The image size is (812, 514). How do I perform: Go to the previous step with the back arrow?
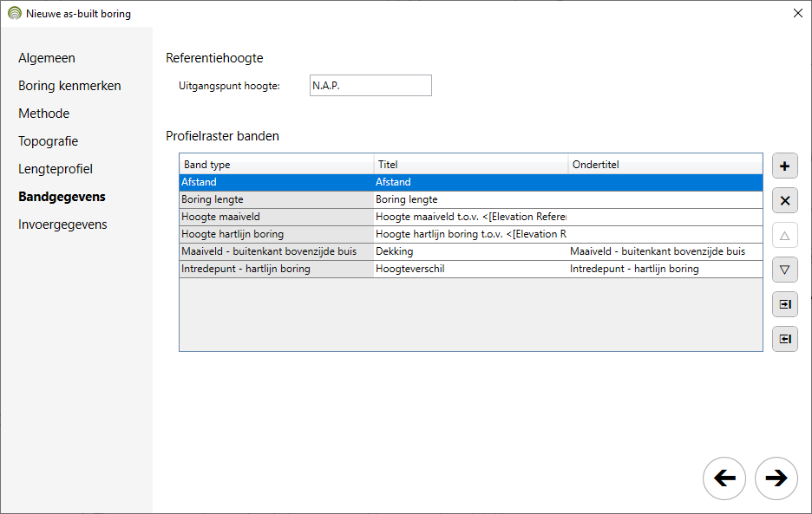pos(724,478)
